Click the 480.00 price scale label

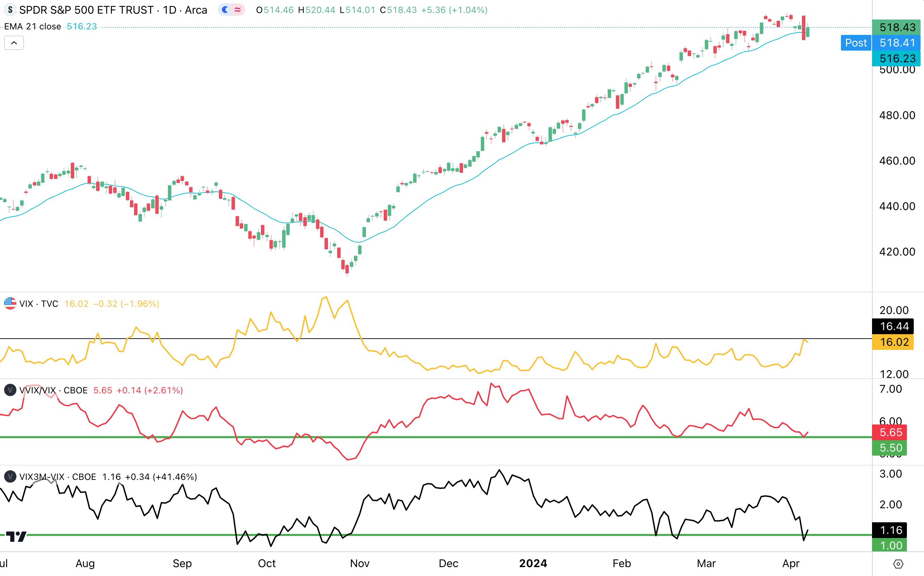pyautogui.click(x=897, y=115)
